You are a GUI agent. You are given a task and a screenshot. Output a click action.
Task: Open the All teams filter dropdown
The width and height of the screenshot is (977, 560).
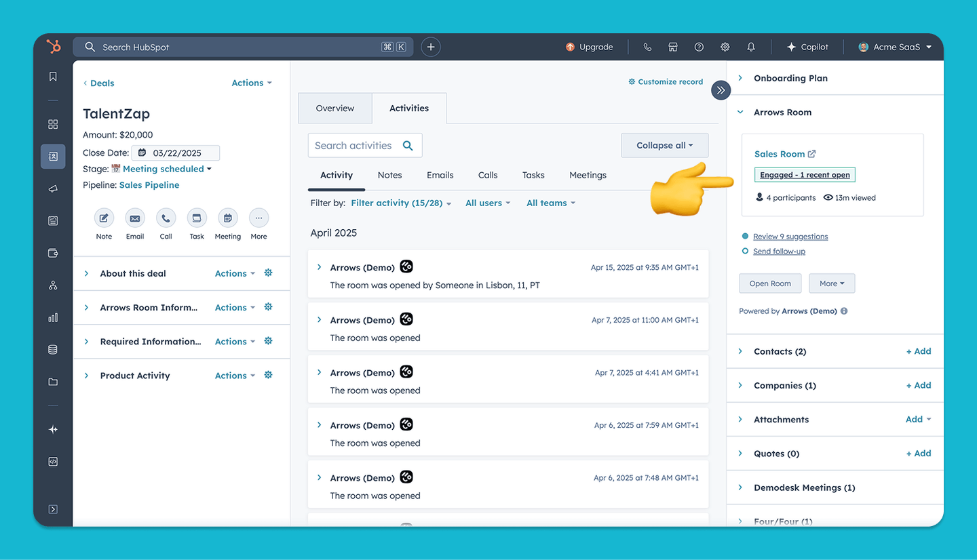(x=551, y=203)
